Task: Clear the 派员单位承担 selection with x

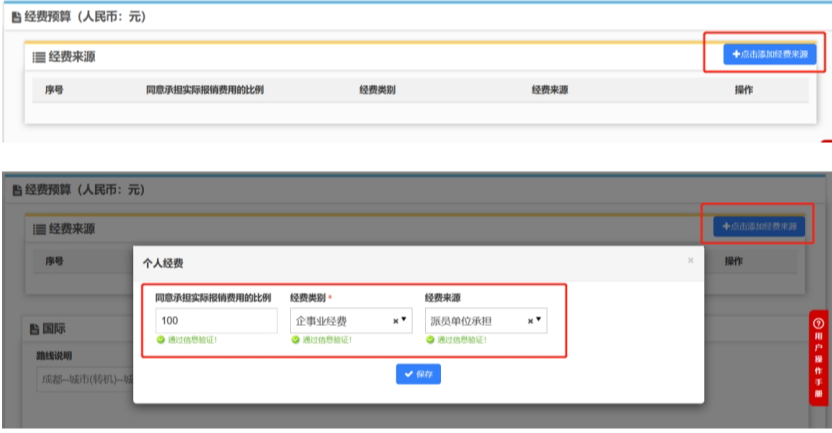Action: pos(530,321)
